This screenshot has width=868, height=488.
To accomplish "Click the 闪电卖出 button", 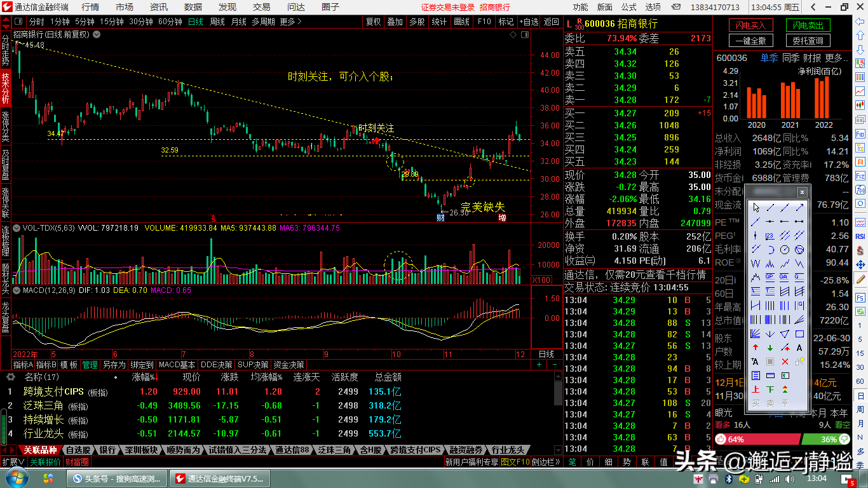I will (x=808, y=25).
